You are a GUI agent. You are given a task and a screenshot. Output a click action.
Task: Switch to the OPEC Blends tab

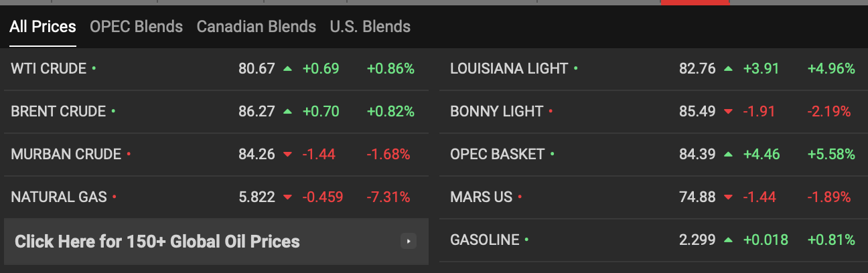click(x=136, y=27)
